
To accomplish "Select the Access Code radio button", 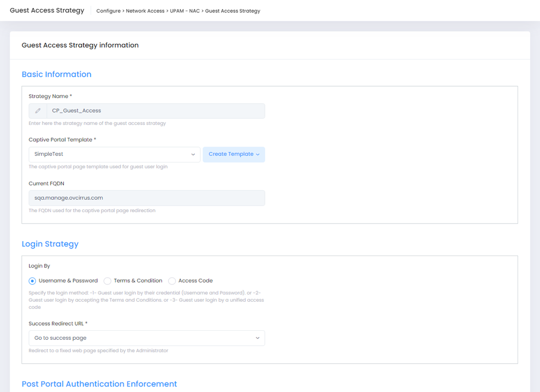I will pyautogui.click(x=172, y=281).
